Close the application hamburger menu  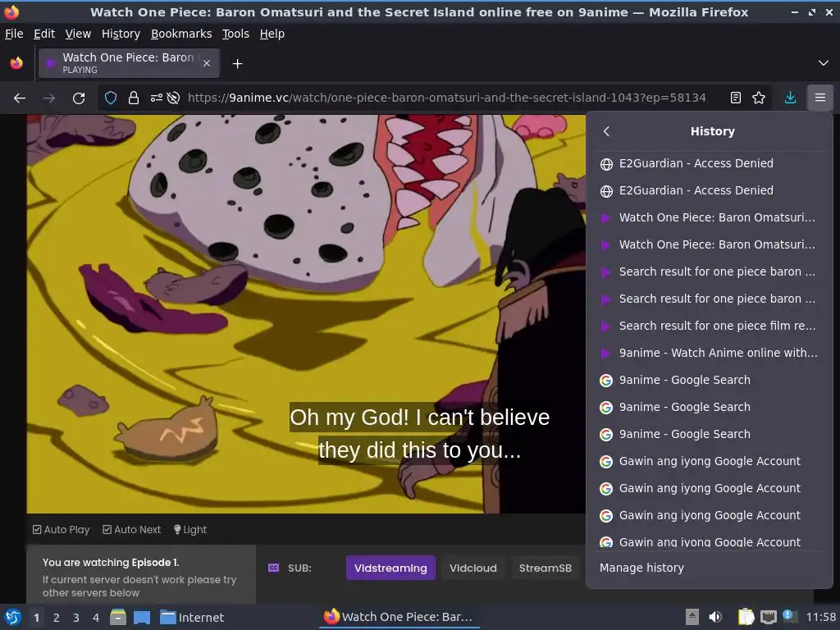click(820, 98)
